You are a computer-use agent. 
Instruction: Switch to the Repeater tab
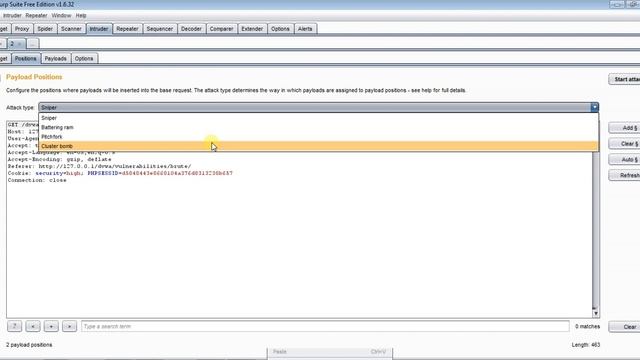[127, 29]
